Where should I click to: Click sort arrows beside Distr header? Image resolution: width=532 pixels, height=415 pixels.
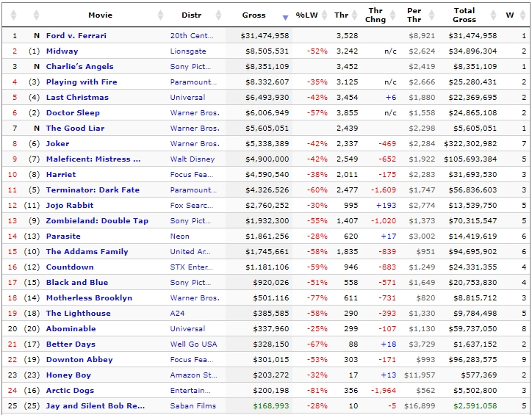click(x=218, y=15)
